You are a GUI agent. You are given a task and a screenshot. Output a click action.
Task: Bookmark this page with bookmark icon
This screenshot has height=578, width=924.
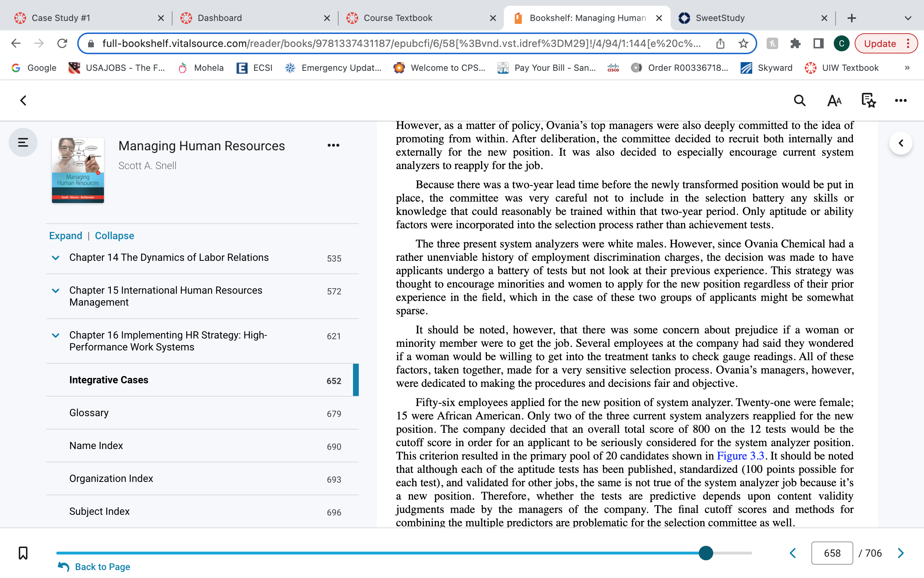click(23, 553)
